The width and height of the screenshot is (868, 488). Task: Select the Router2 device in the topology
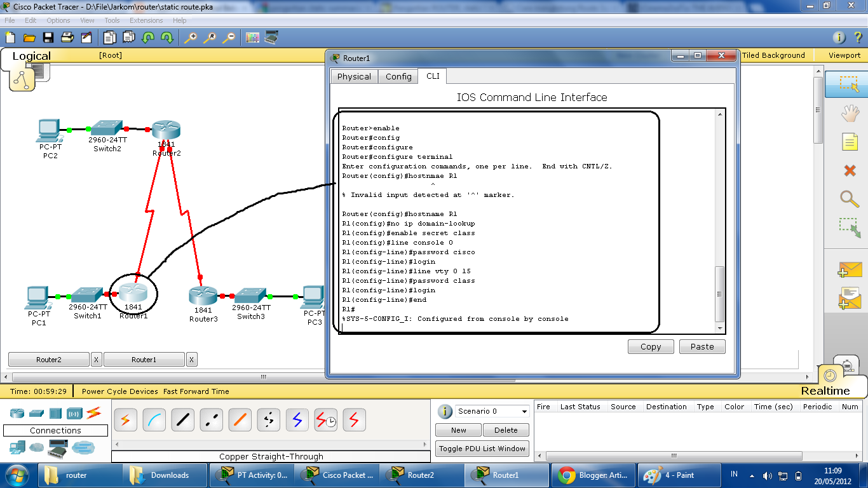coord(166,130)
